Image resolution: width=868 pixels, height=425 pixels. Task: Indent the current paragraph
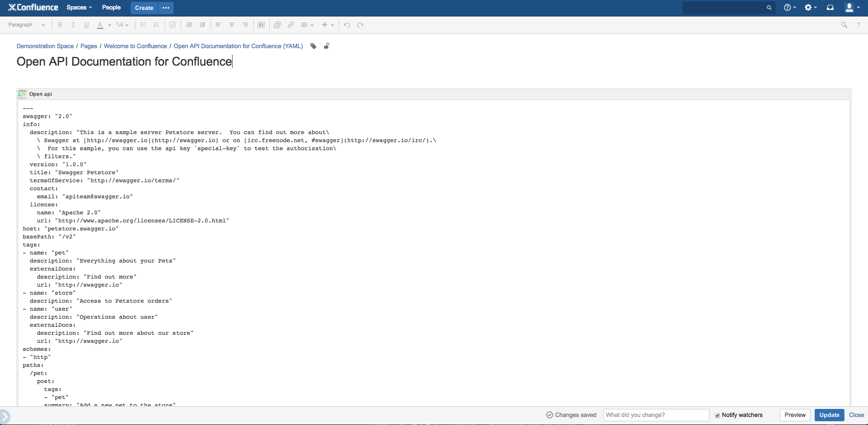click(x=202, y=25)
